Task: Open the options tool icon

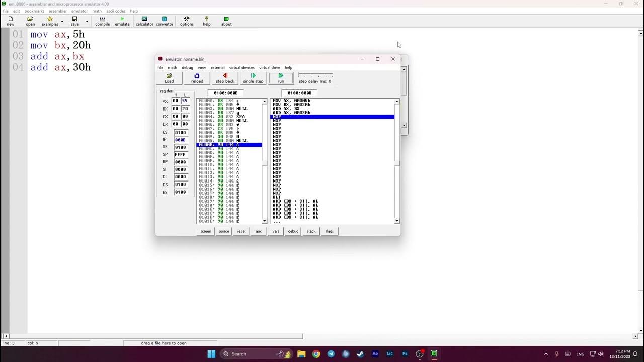Action: coord(187,21)
